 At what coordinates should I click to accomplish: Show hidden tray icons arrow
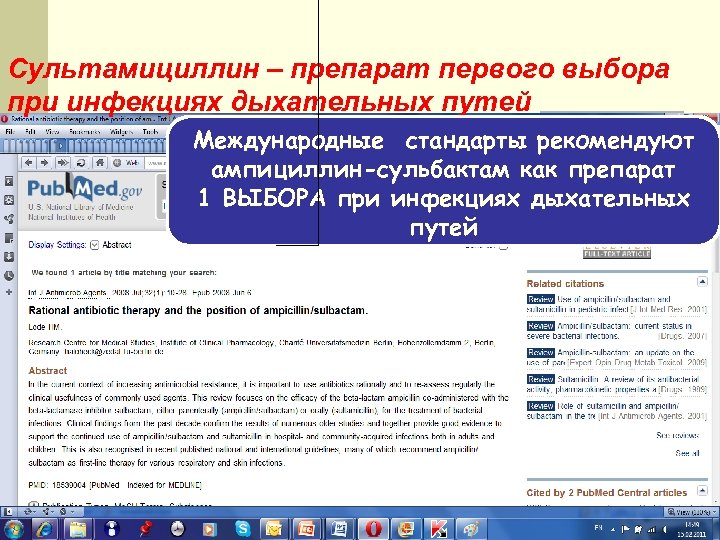pos(613,529)
